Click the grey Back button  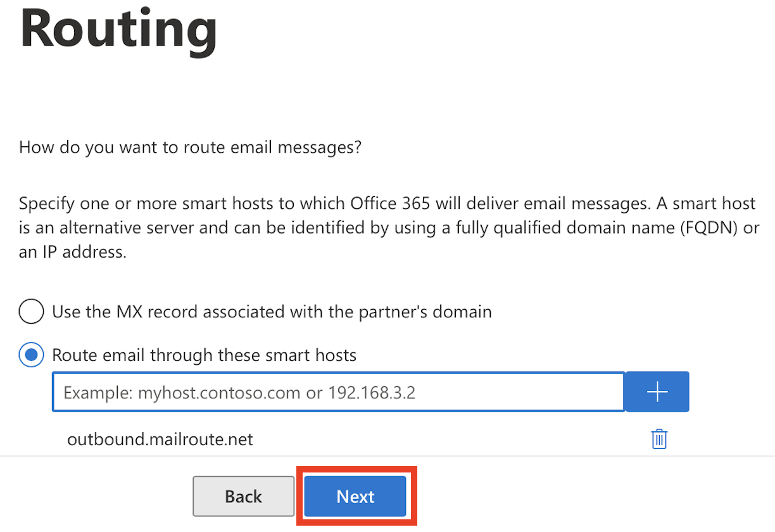(x=243, y=497)
